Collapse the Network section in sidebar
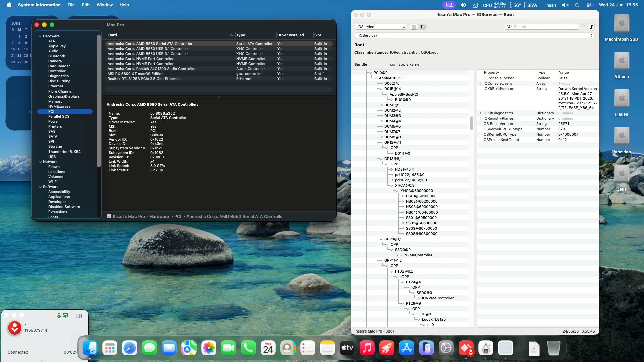The height and width of the screenshot is (362, 644). point(40,162)
